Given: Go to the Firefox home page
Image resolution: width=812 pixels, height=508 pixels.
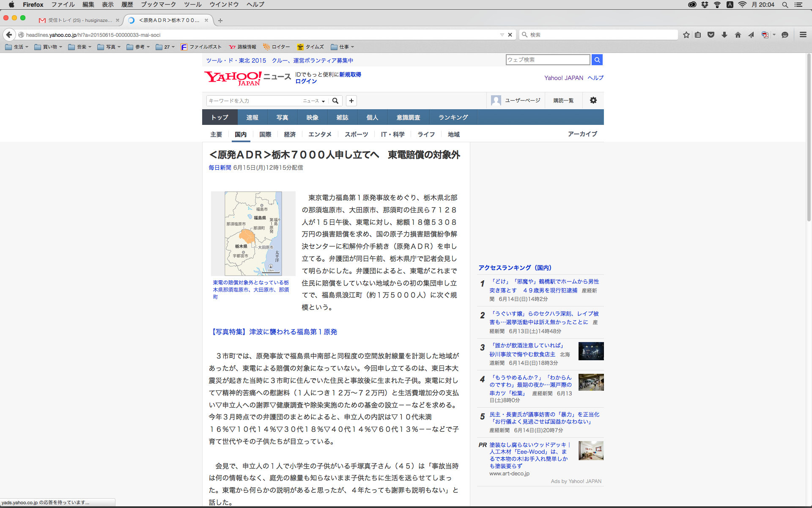Looking at the screenshot, I should (738, 35).
